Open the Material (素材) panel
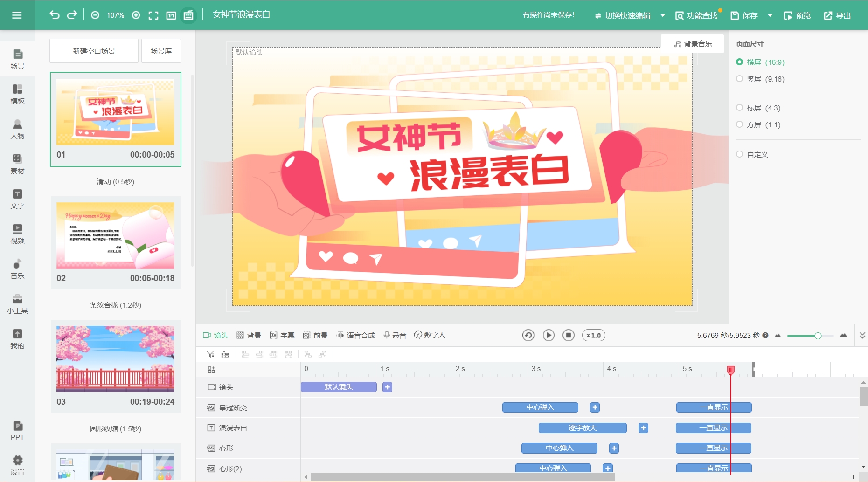The height and width of the screenshot is (482, 868). (x=17, y=164)
